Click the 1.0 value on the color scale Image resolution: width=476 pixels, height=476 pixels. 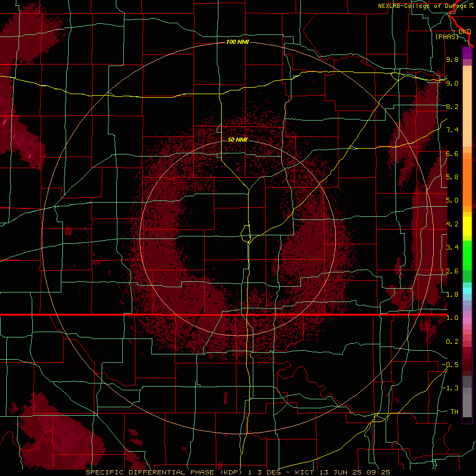pos(452,318)
